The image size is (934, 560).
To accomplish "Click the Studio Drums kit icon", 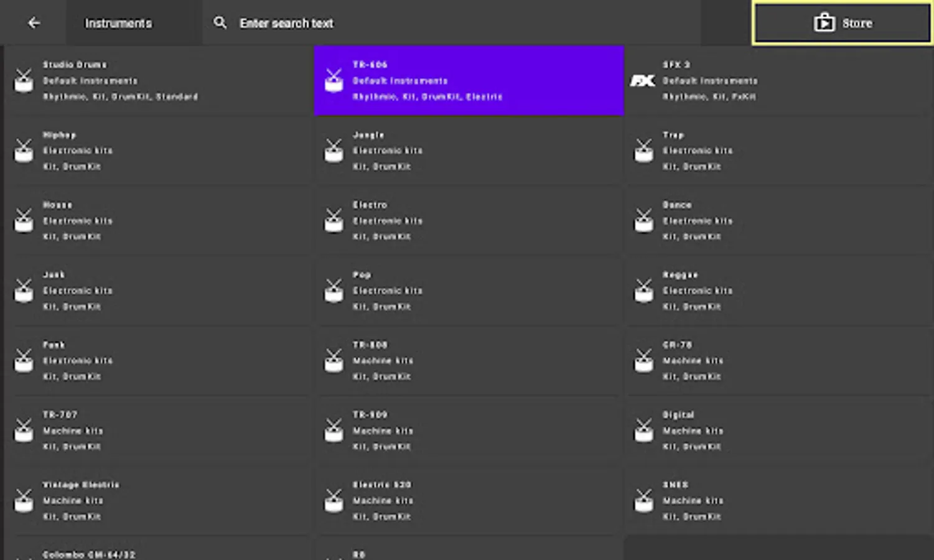I will [24, 81].
